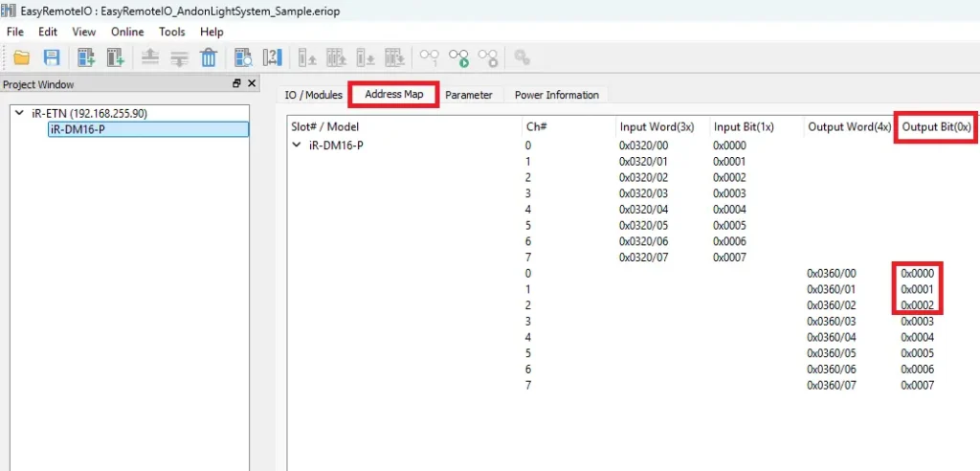Open the View menu
980x471 pixels.
[x=84, y=32]
